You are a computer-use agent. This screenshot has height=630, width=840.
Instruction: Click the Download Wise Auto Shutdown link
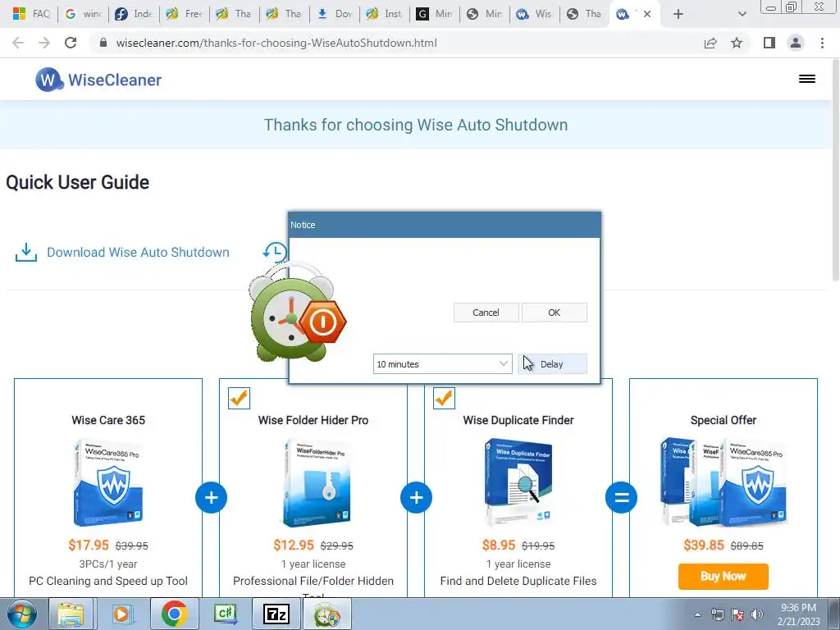pos(138,253)
